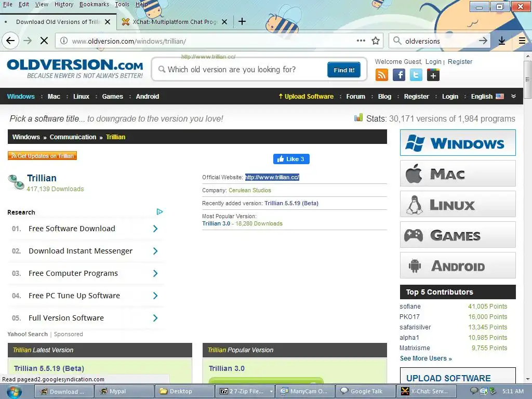Switch to the ManyCam taskbar button
532x399 pixels.
[x=305, y=391]
